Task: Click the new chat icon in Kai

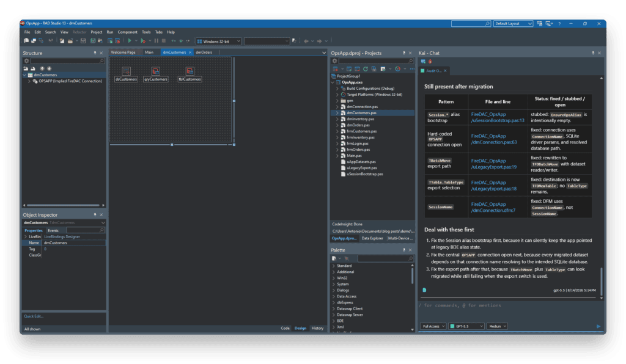Action: tap(423, 62)
